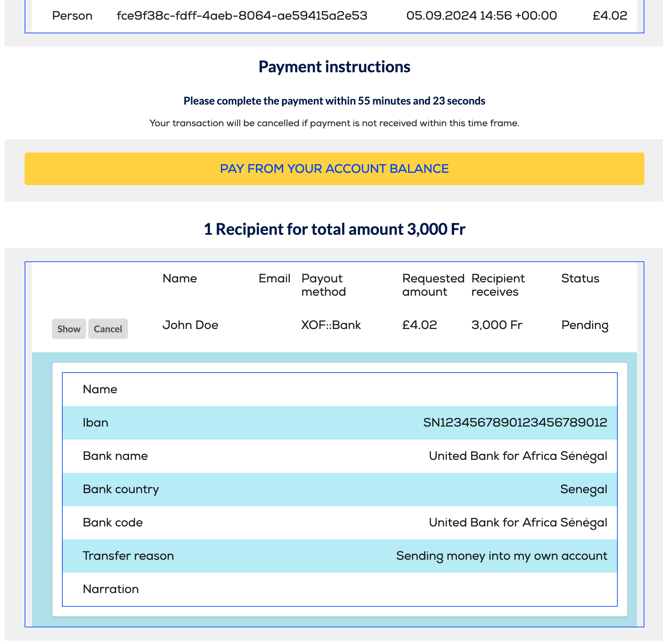Image resolution: width=663 pixels, height=644 pixels.
Task: Click the Bank country label
Action: point(121,489)
